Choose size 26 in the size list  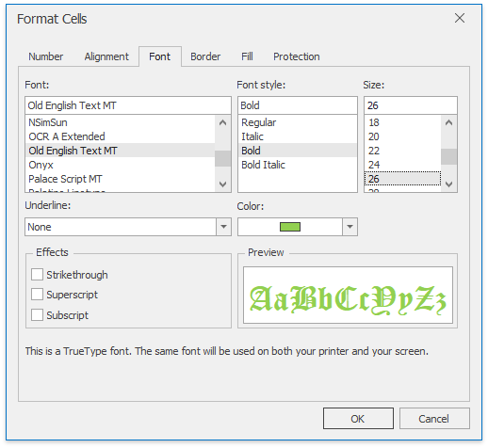(x=403, y=179)
